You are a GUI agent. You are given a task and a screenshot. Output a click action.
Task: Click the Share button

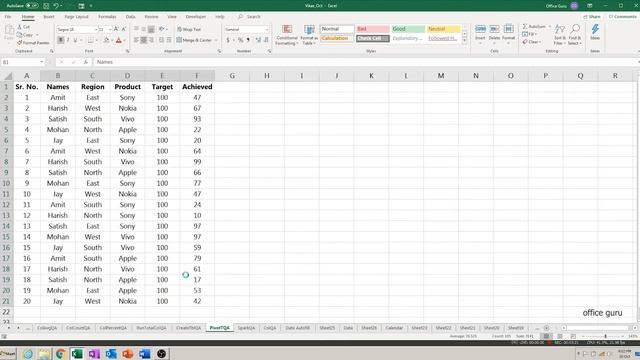[592, 17]
